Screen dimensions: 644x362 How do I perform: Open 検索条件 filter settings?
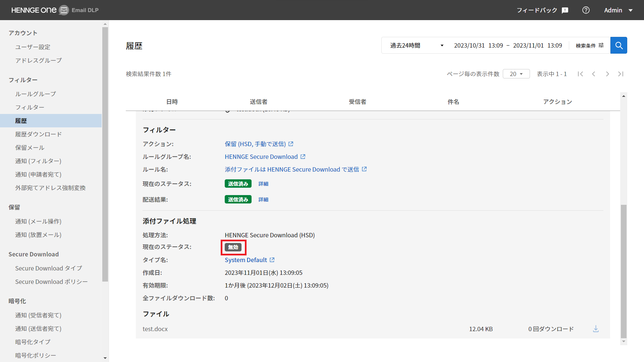[590, 45]
